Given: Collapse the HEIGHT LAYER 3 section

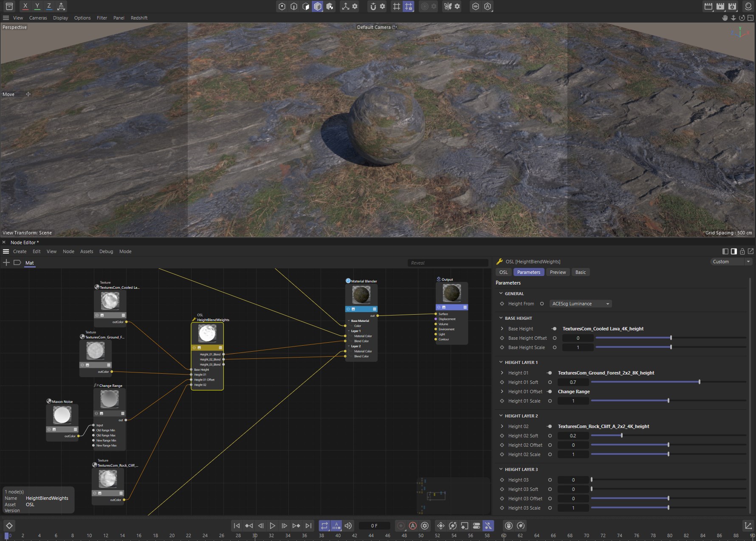Looking at the screenshot, I should click(501, 469).
